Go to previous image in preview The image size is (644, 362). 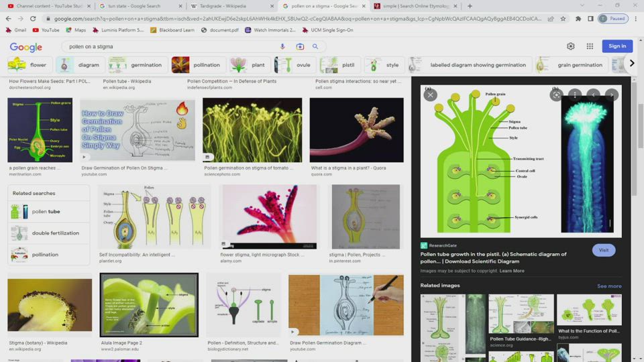coord(594,95)
